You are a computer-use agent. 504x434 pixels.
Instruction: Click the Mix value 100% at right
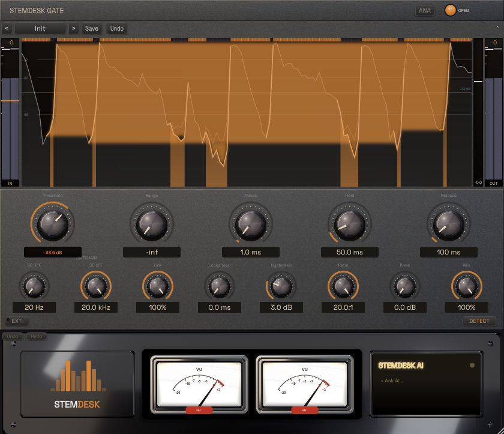tap(467, 307)
